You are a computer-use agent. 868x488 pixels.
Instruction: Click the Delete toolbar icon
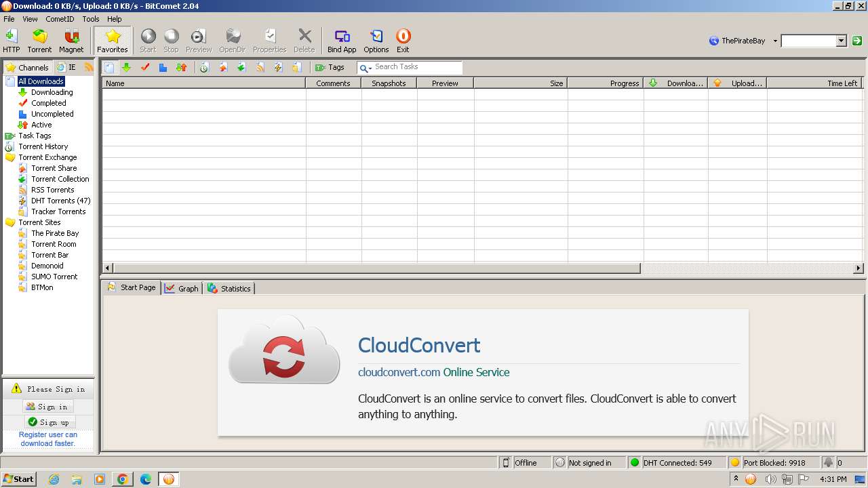pos(304,41)
